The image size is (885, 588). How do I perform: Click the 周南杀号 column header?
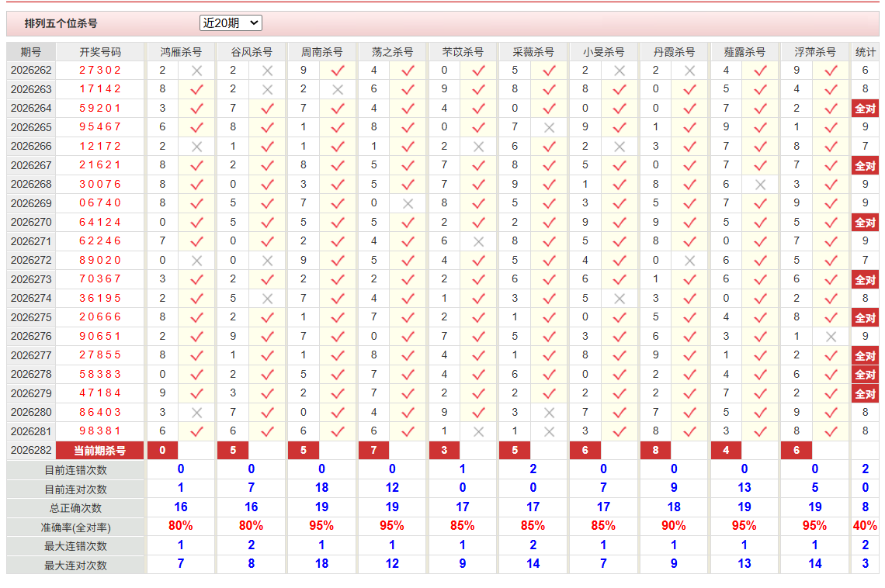point(321,52)
